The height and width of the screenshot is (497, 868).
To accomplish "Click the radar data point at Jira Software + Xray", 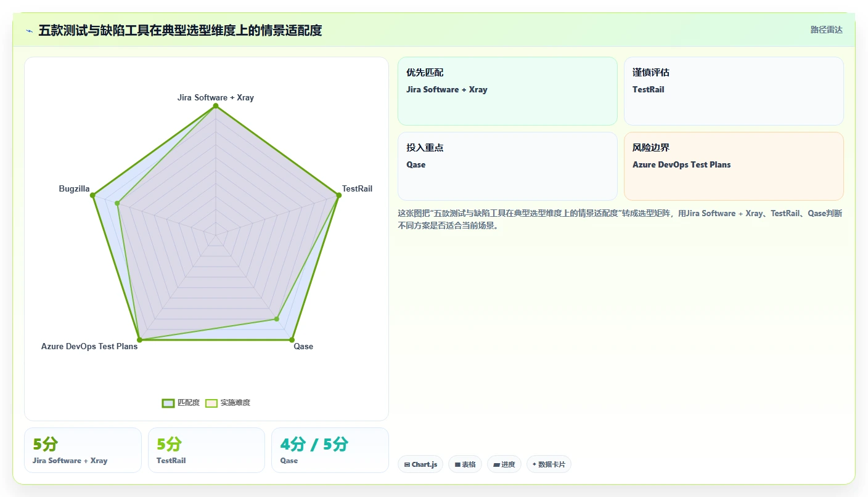I will 216,106.
